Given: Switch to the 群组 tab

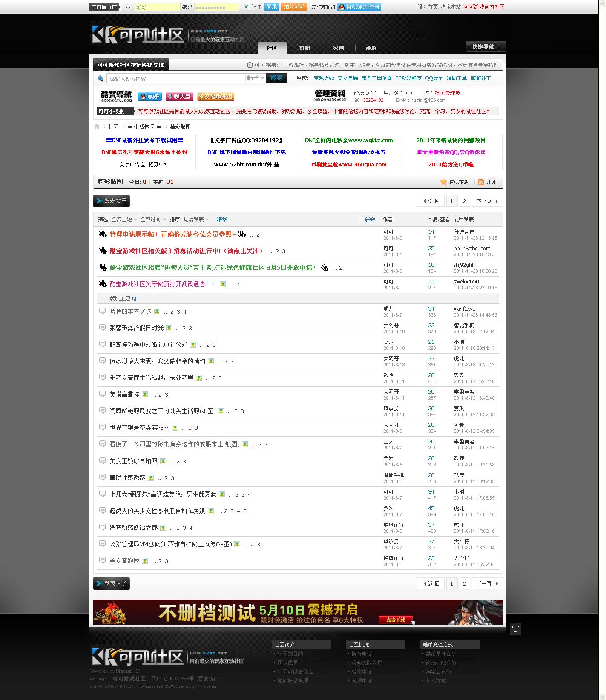Looking at the screenshot, I should coord(304,48).
